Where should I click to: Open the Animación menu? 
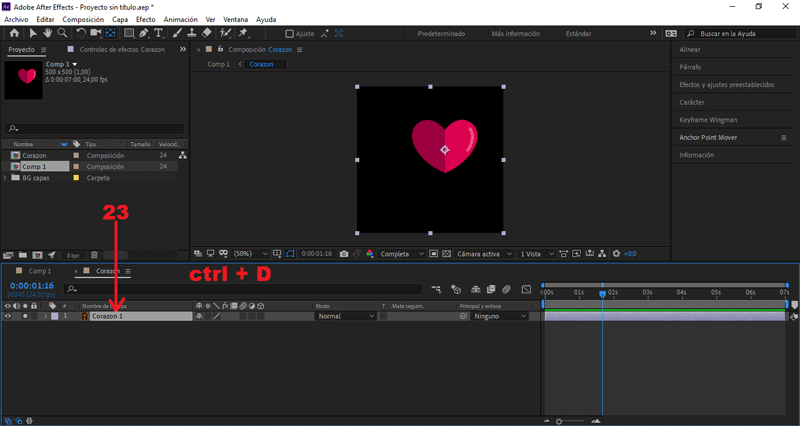point(180,19)
